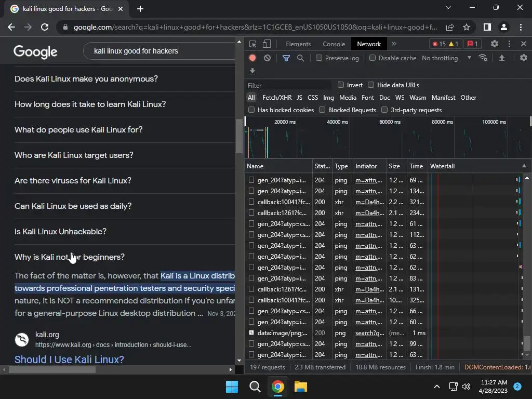Open DevTools main settings gear
This screenshot has height=399, width=532.
[495, 44]
